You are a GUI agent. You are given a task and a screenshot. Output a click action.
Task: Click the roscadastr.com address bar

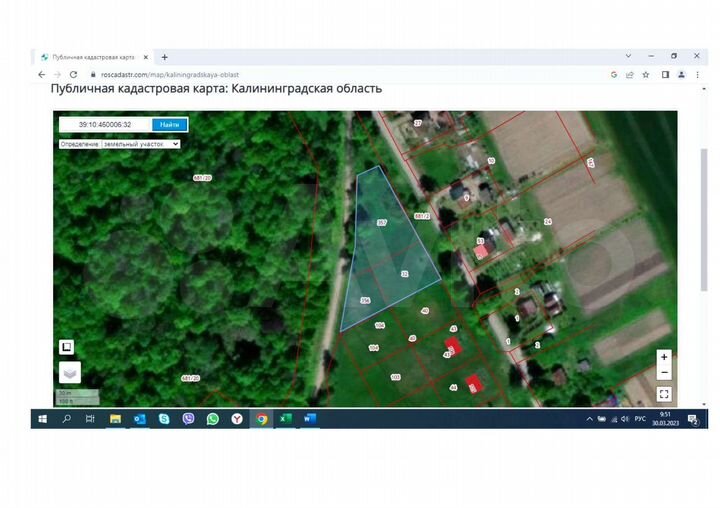point(300,74)
